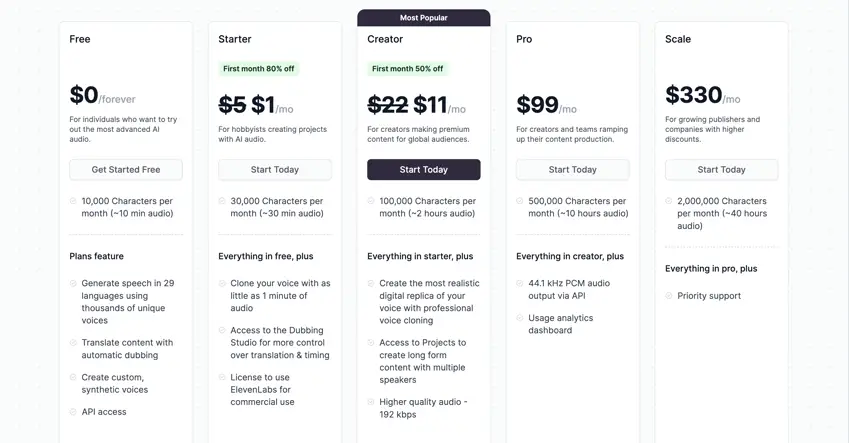Click the check icon next to Priority support
This screenshot has height=443, width=849.
click(669, 296)
